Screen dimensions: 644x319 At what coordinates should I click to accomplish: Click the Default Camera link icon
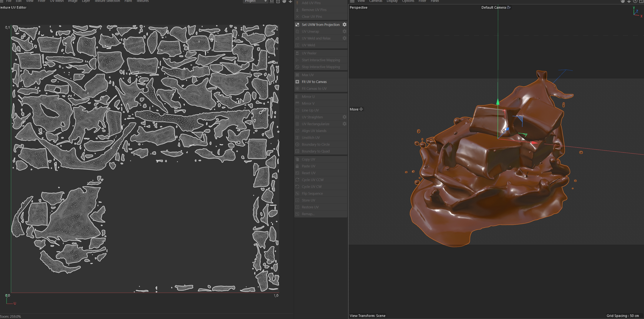tap(509, 7)
